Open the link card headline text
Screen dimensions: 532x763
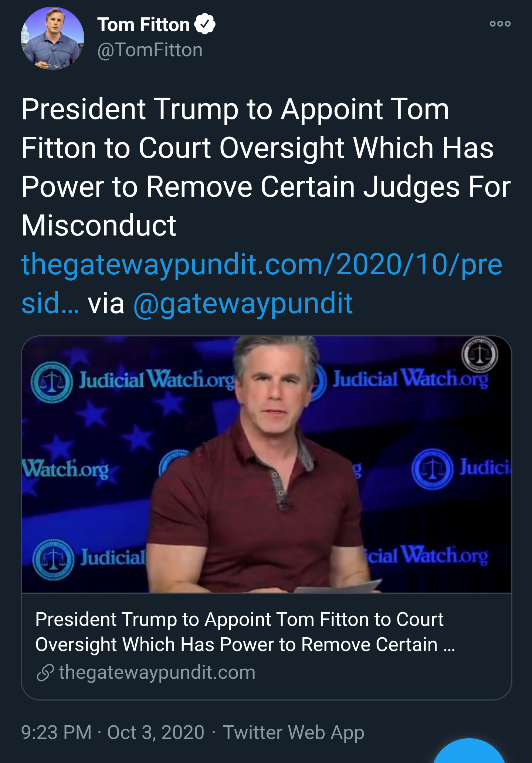(x=240, y=632)
